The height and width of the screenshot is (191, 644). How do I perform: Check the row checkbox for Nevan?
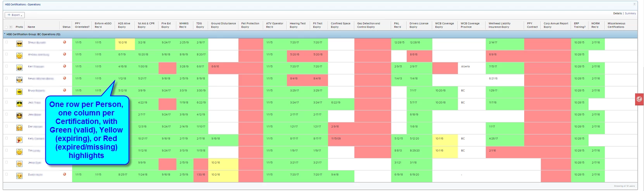click(x=6, y=78)
